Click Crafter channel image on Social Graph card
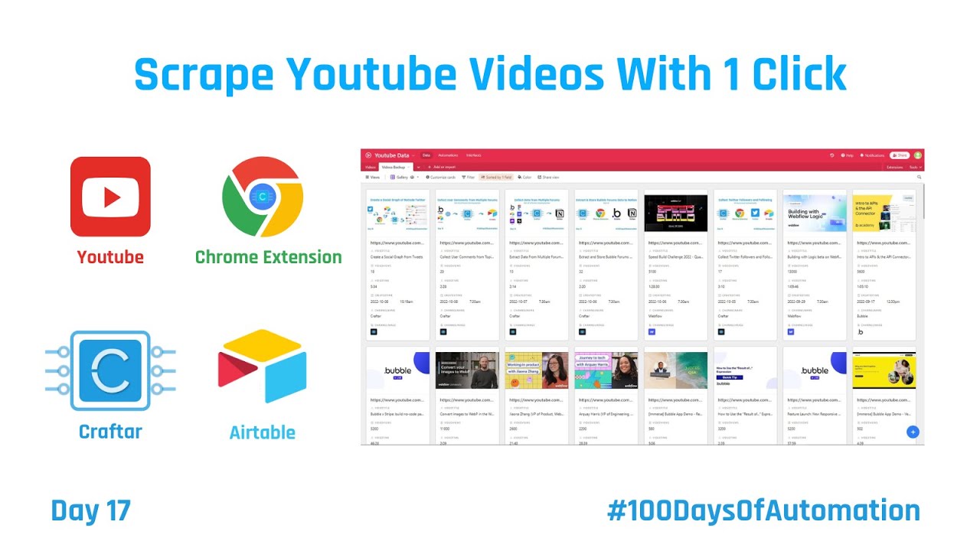The width and height of the screenshot is (980, 551). pyautogui.click(x=374, y=332)
